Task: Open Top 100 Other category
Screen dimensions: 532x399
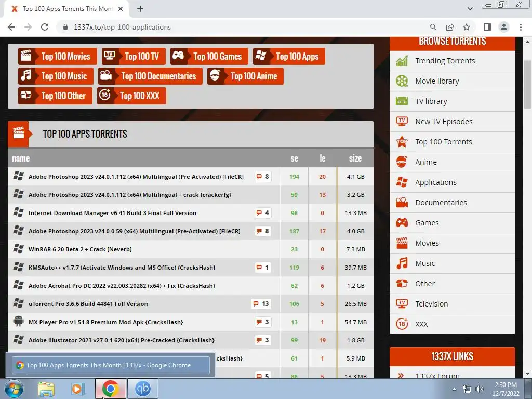Action: pos(55,96)
